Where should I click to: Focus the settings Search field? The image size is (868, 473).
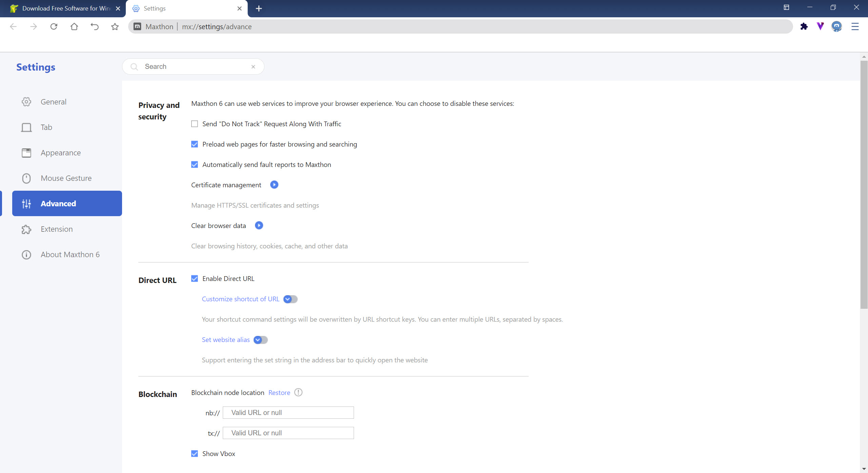(x=193, y=67)
